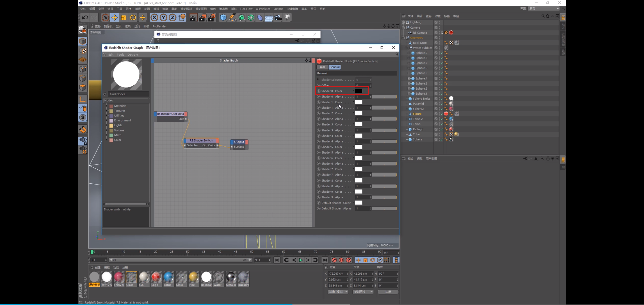Viewport: 644px width, 305px height.
Task: Expand the Sphere.9 object hierarchy
Action: point(409,53)
